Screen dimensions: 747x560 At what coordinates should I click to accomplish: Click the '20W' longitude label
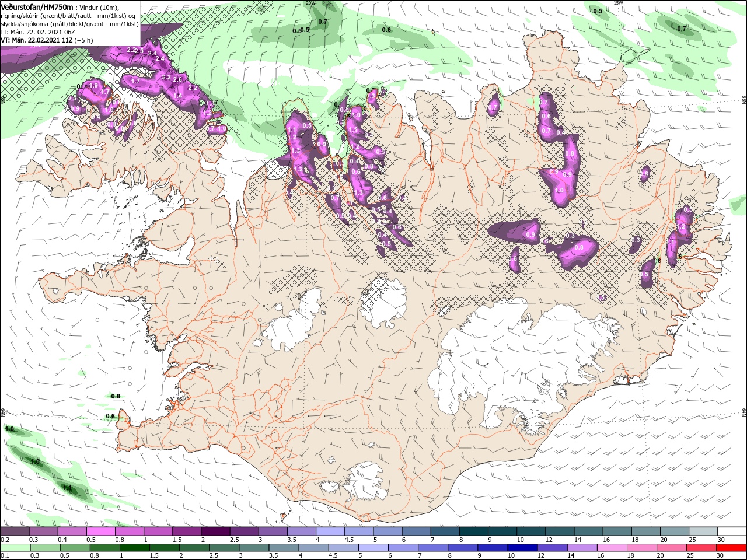tap(310, 2)
